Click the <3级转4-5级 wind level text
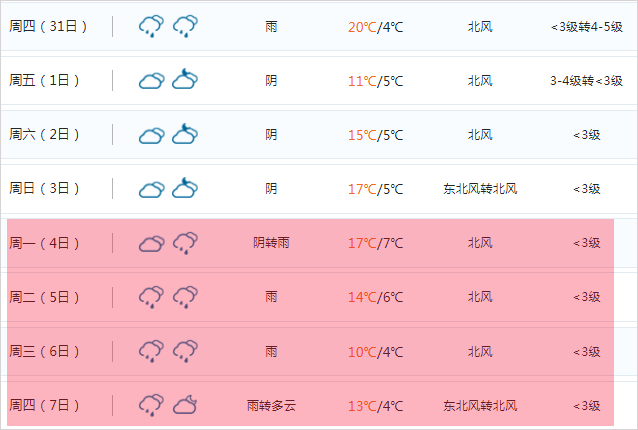 587,27
